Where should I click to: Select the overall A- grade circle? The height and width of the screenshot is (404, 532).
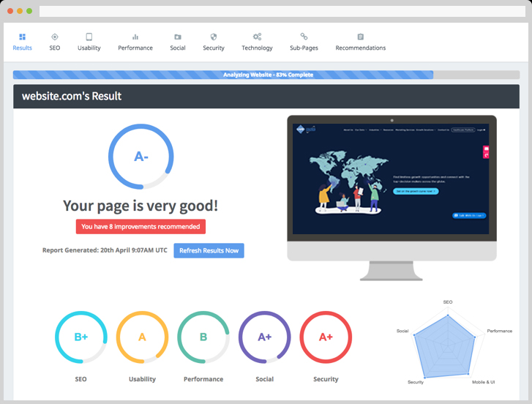click(141, 157)
